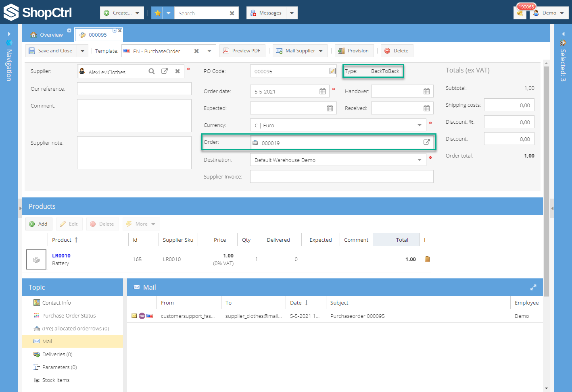572x392 pixels.
Task: Open the LR0010 product link
Action: tap(61, 255)
